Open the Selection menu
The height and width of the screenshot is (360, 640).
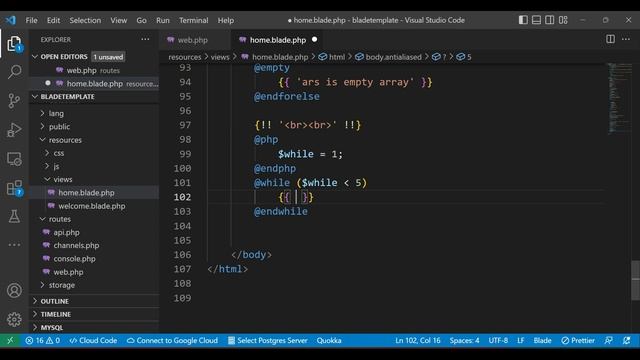point(85,20)
